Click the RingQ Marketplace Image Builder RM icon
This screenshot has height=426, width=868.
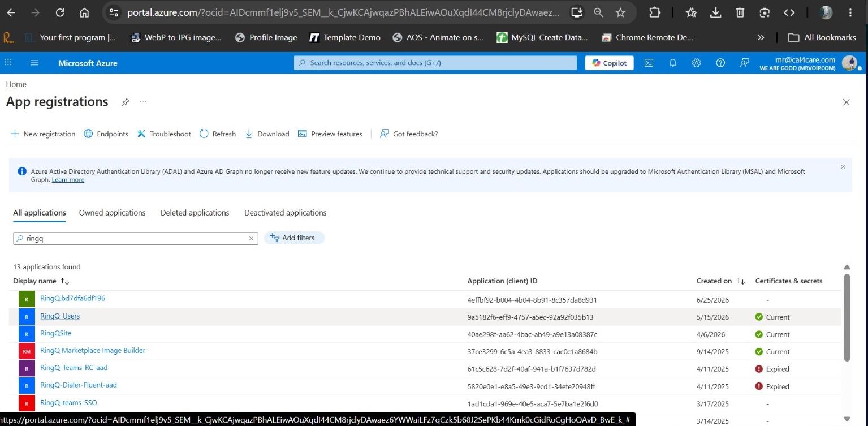point(27,351)
